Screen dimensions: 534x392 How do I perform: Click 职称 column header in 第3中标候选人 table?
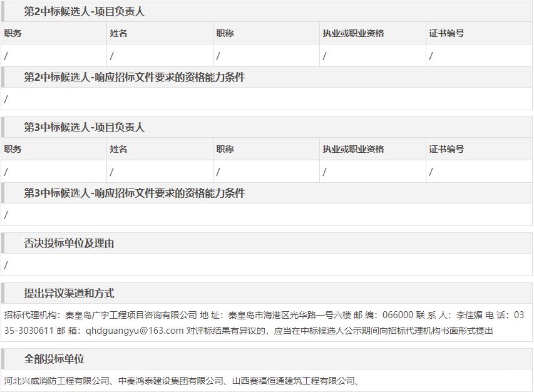click(225, 149)
